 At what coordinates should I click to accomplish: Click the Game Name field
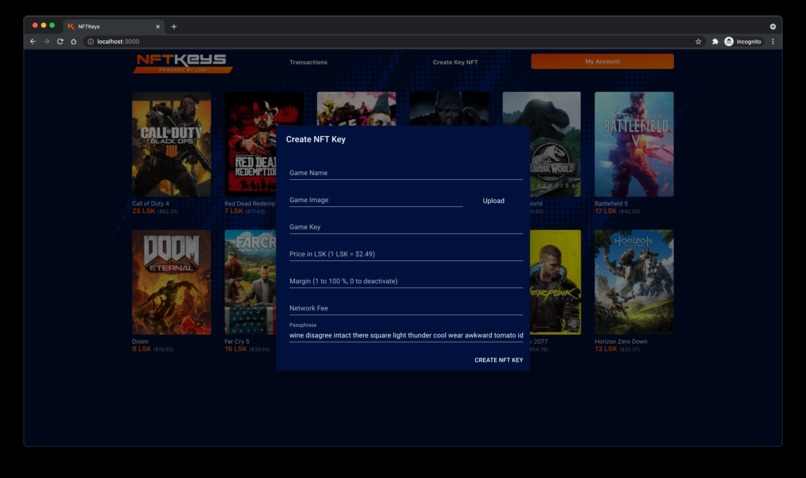(406, 173)
